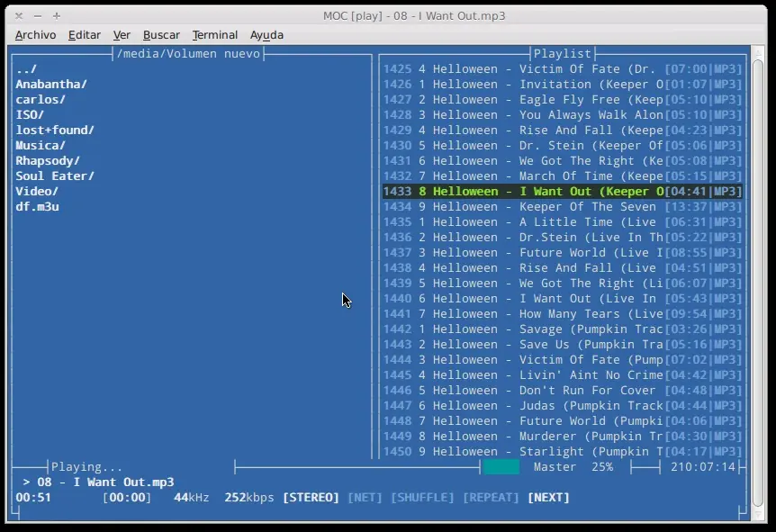Viewport: 776px width, 532px height.
Task: Select track 1443 Save Us
Action: 563,345
